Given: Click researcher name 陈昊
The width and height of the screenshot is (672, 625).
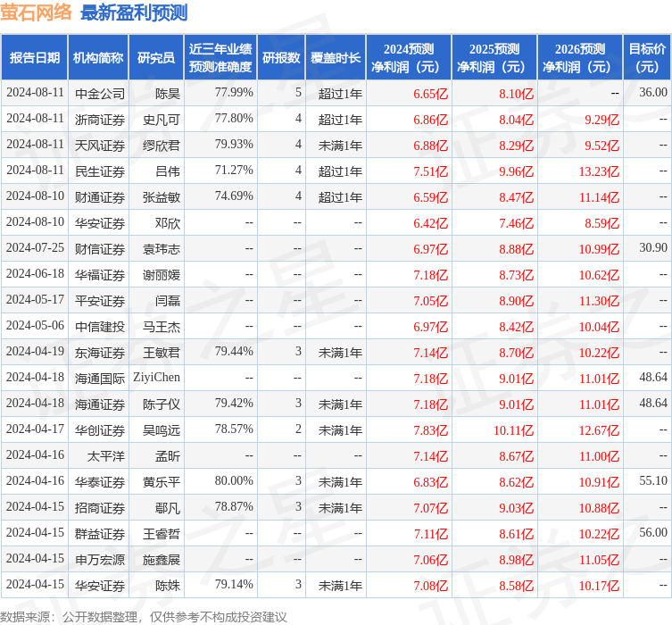Looking at the screenshot, I should (x=168, y=94).
